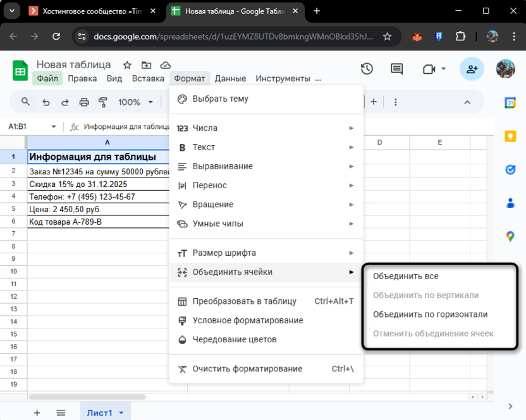526x420 pixels.
Task: Choose Объединить все in submenu
Action: tap(405, 276)
